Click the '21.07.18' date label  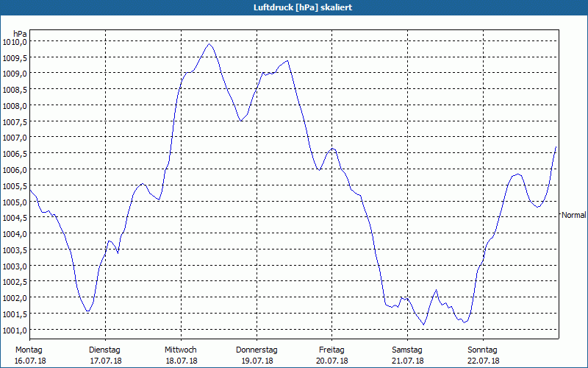point(408,361)
